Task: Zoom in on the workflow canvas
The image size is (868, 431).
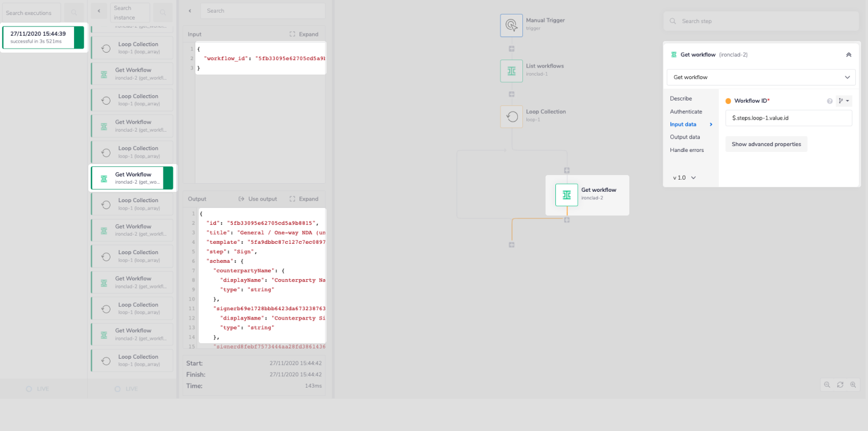Action: (x=854, y=385)
